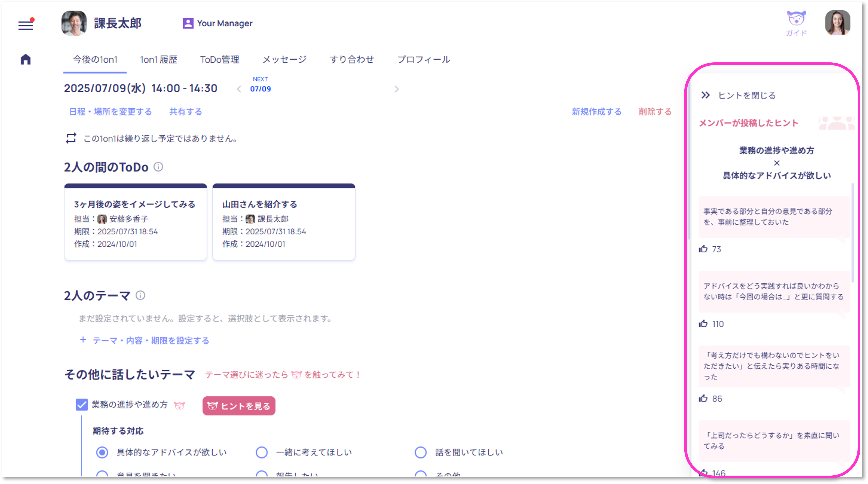This screenshot has height=484, width=868.
Task: Click hint 上司だったらどうするか bubble
Action: pyautogui.click(x=774, y=441)
